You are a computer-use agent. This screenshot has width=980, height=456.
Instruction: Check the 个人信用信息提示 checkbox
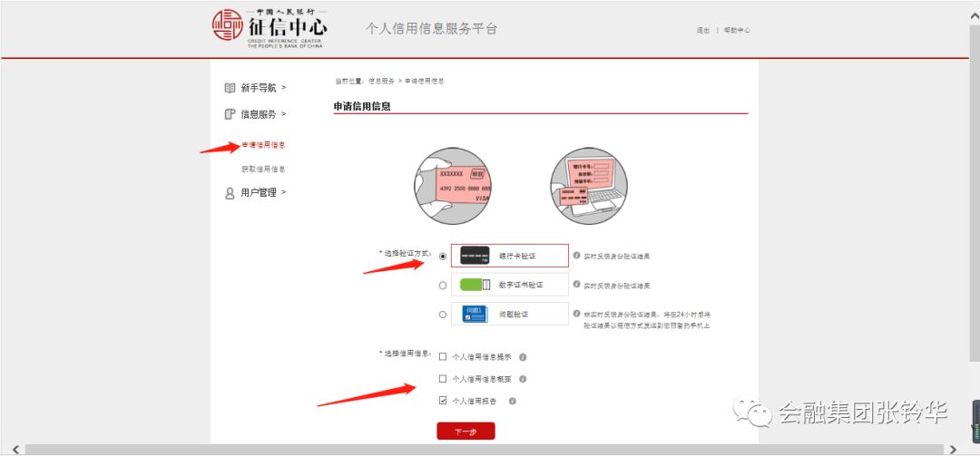click(x=443, y=357)
